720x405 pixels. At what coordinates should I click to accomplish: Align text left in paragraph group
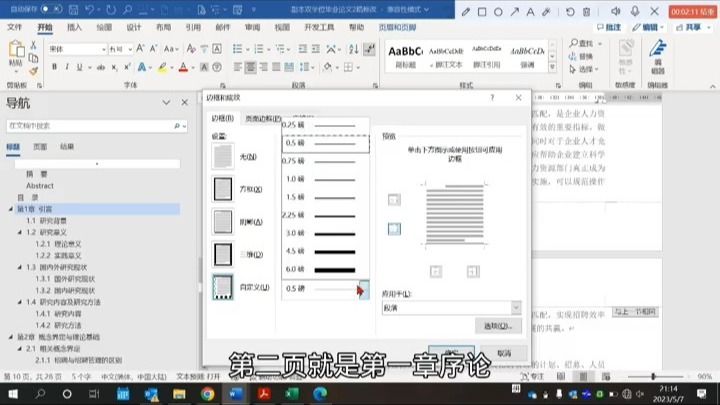click(237, 68)
